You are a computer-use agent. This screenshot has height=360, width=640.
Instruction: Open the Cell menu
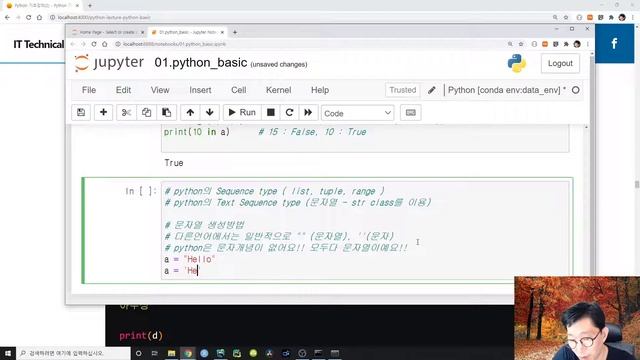click(238, 90)
